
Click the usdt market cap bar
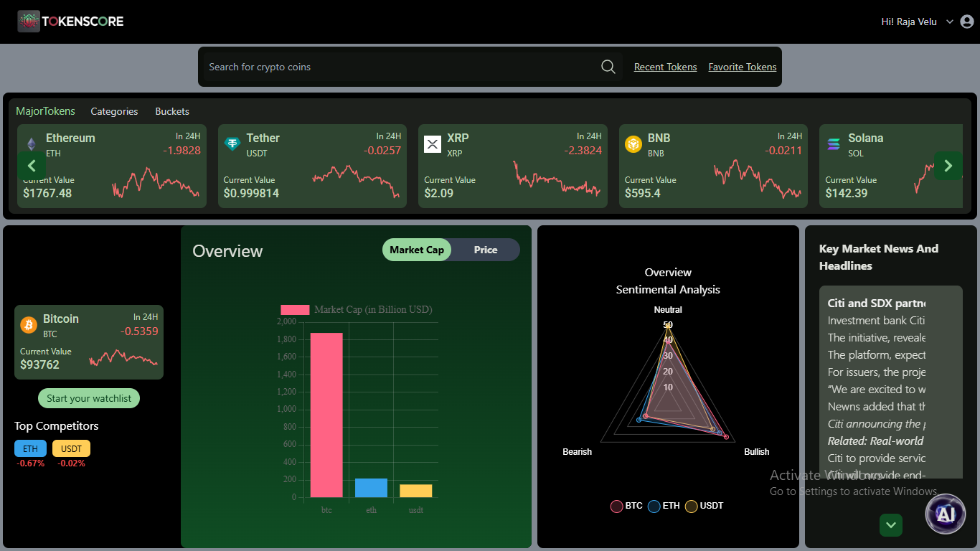point(416,491)
